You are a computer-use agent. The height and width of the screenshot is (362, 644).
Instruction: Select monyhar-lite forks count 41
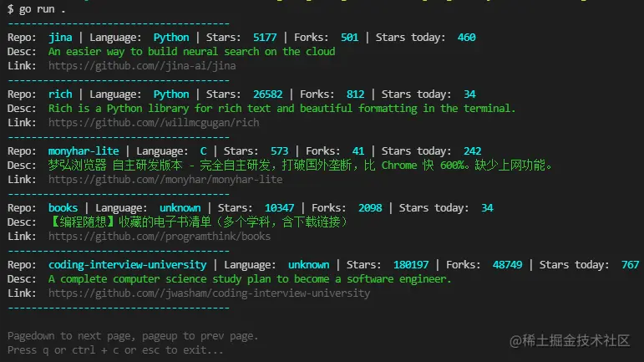pyautogui.click(x=358, y=151)
